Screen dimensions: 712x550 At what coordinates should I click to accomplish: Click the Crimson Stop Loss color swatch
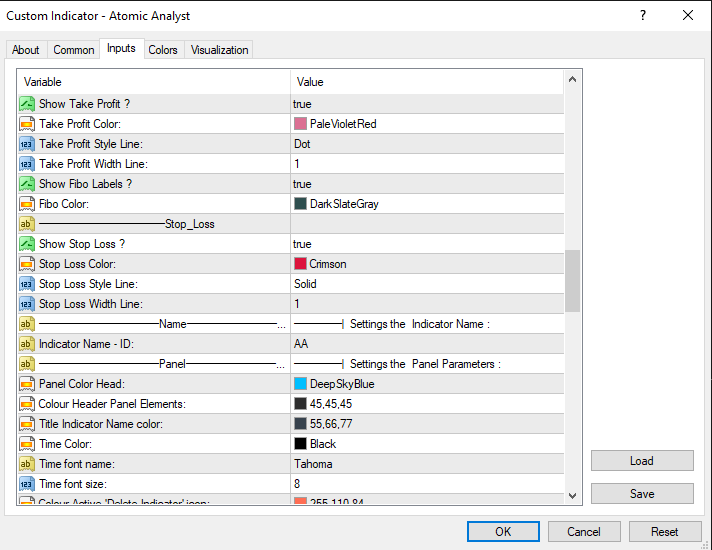pyautogui.click(x=300, y=264)
